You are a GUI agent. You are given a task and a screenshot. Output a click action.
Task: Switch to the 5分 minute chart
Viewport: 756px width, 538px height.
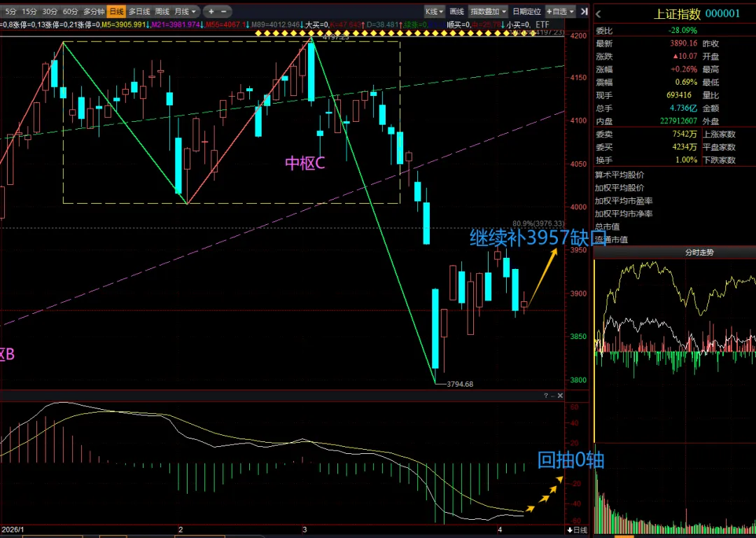[10, 11]
